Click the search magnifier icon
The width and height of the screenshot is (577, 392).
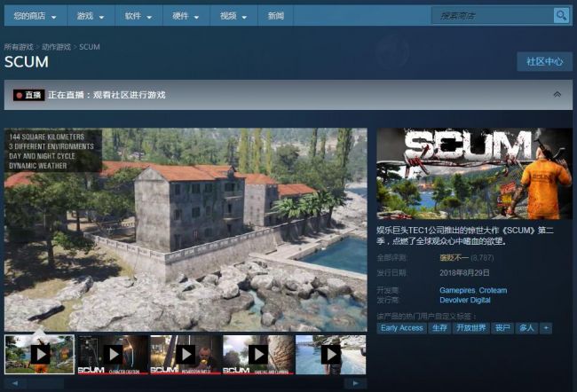pyautogui.click(x=561, y=15)
